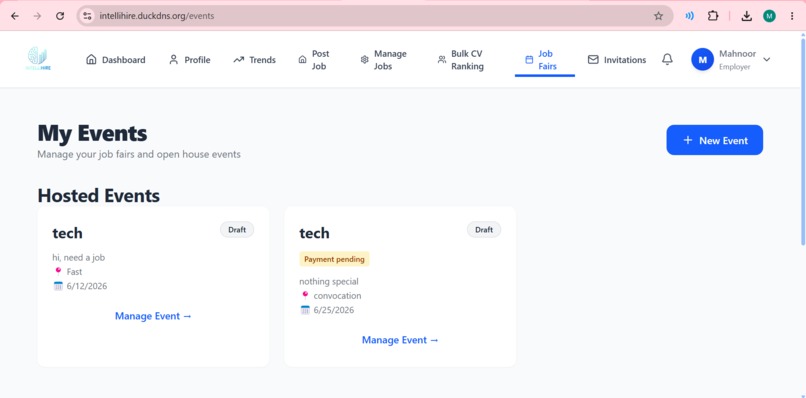Open site information icon in address bar

pyautogui.click(x=87, y=16)
